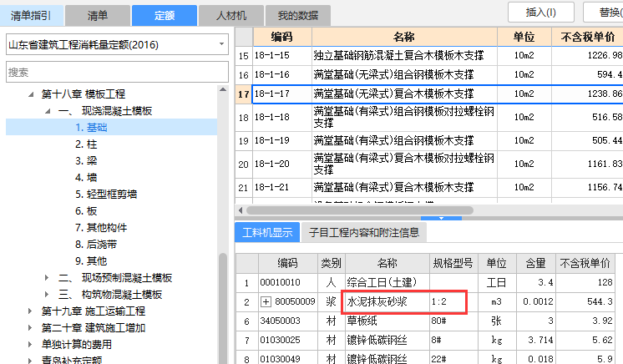The image size is (623, 364).
Task: Click the 规格型号 column header
Action: point(453,263)
